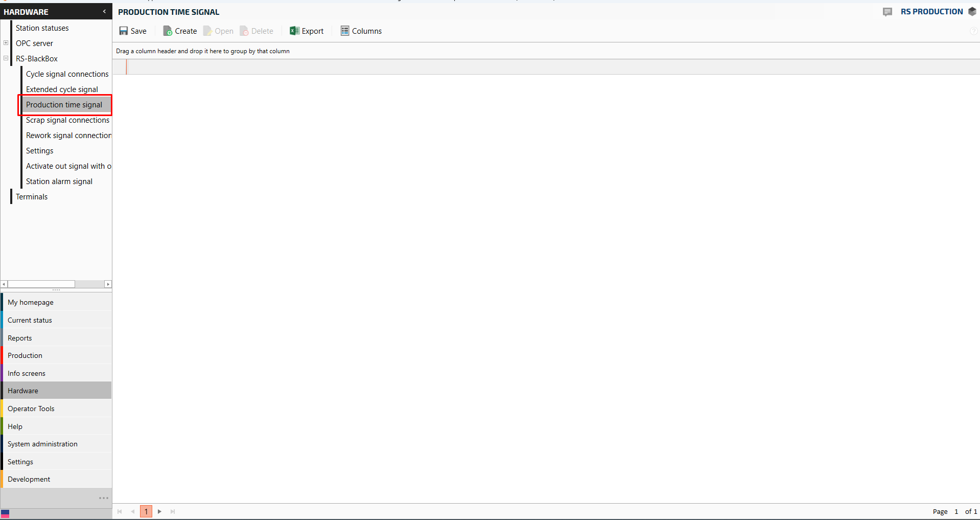980x520 pixels.
Task: Open the Terminals item
Action: pyautogui.click(x=32, y=197)
